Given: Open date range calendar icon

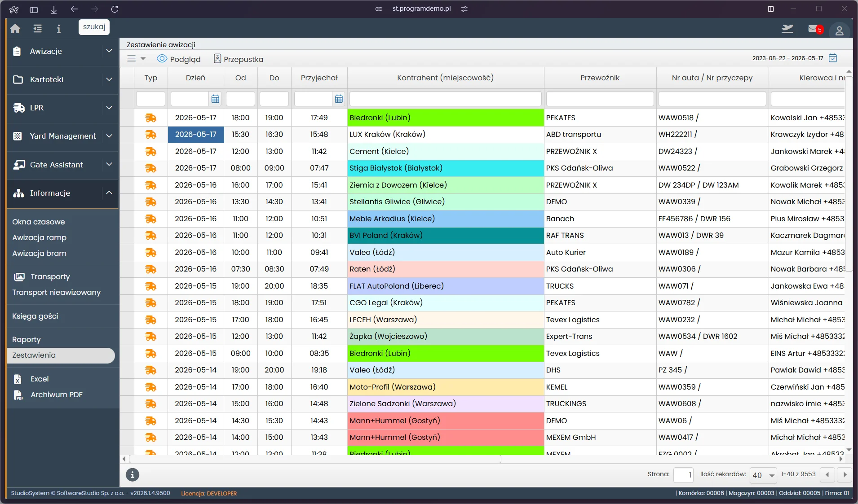Looking at the screenshot, I should [833, 58].
